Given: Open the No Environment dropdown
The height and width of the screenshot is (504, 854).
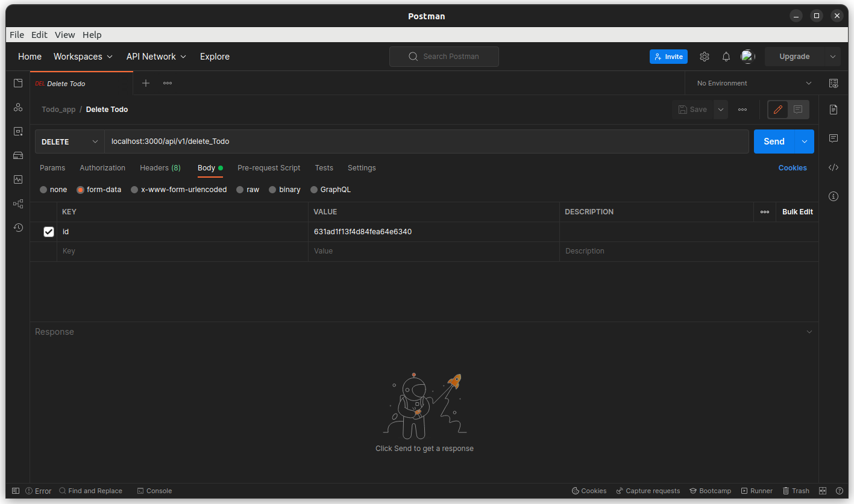Looking at the screenshot, I should (755, 83).
